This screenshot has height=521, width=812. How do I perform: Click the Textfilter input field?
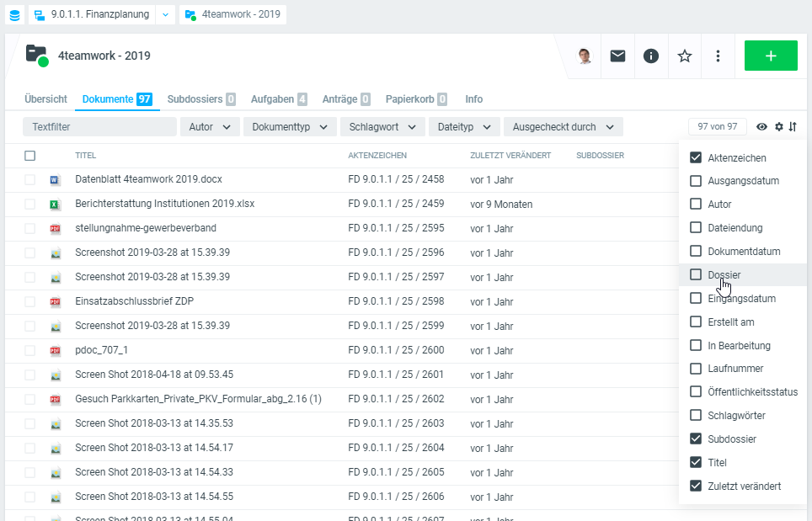pyautogui.click(x=99, y=127)
